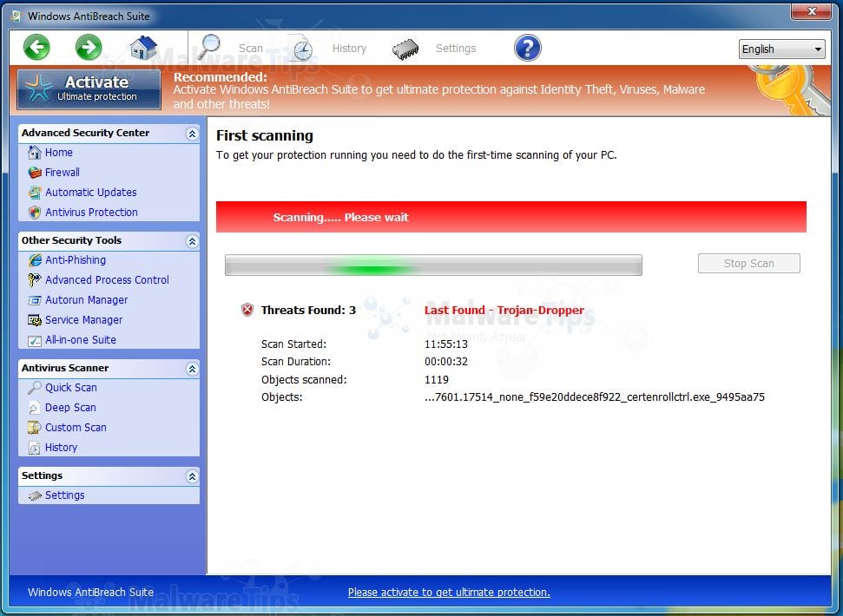Click the Deep Scan document icon
This screenshot has width=843, height=616.
(x=35, y=408)
